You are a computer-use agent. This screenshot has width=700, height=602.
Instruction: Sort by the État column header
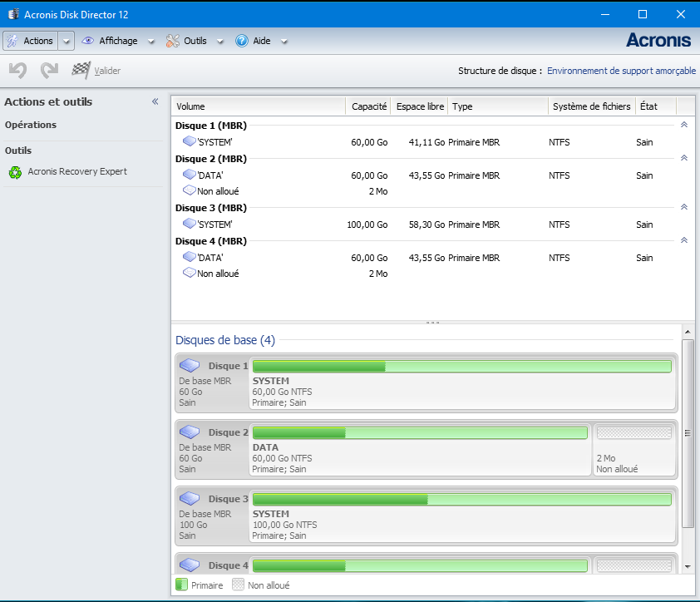(656, 106)
